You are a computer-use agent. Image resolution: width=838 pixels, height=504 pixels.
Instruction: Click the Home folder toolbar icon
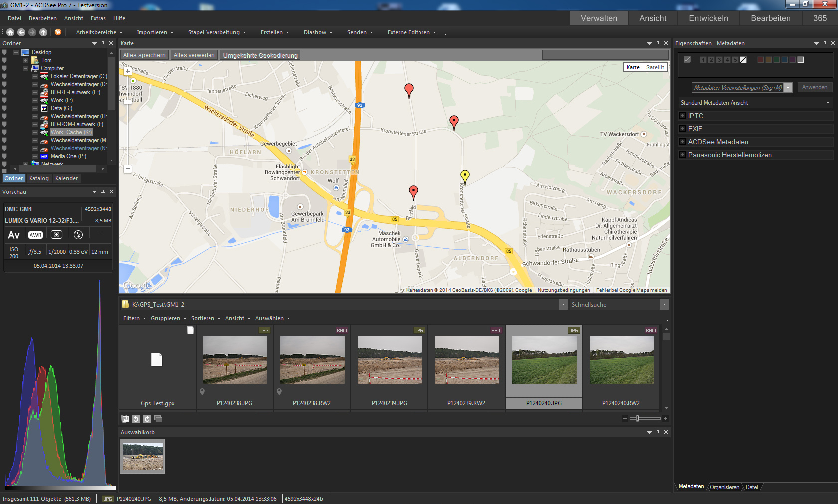10,32
